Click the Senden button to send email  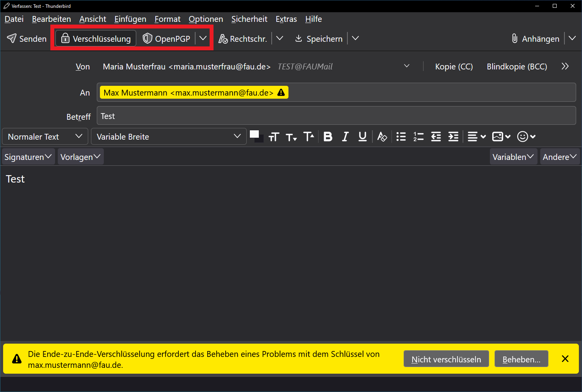tap(27, 39)
